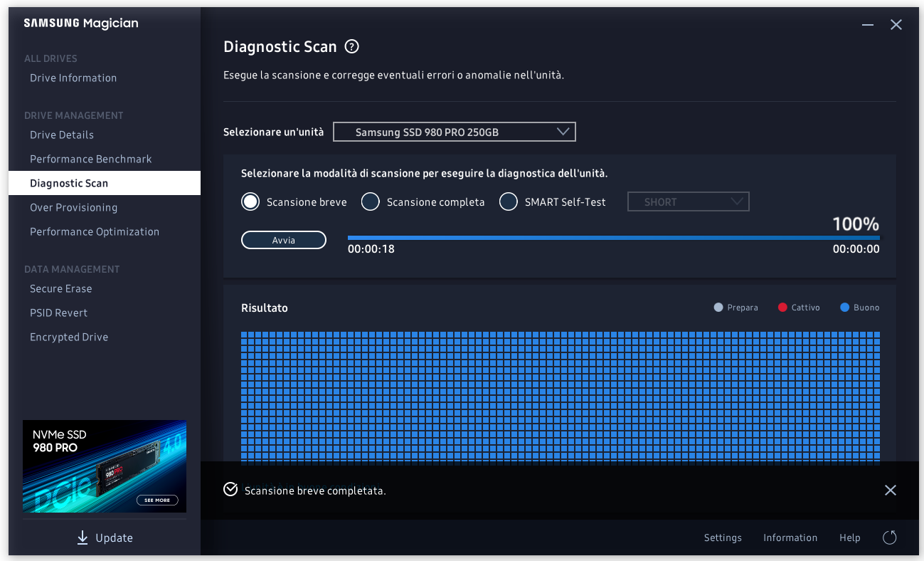Click the blue Buono legend dot
The height and width of the screenshot is (561, 924).
point(844,308)
